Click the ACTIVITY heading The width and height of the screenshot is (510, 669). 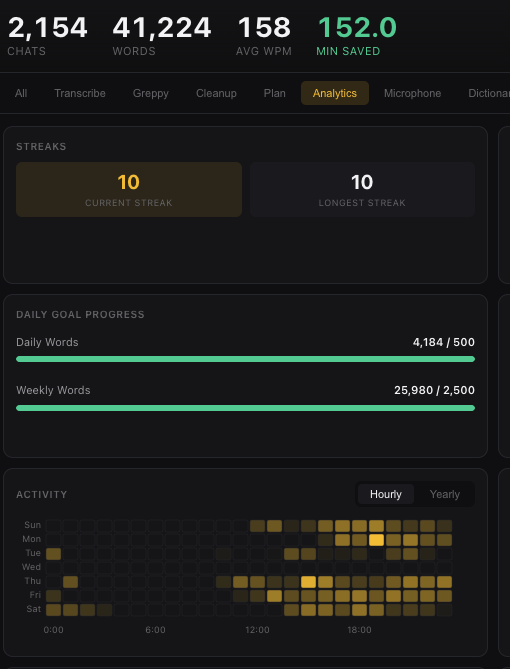point(42,494)
